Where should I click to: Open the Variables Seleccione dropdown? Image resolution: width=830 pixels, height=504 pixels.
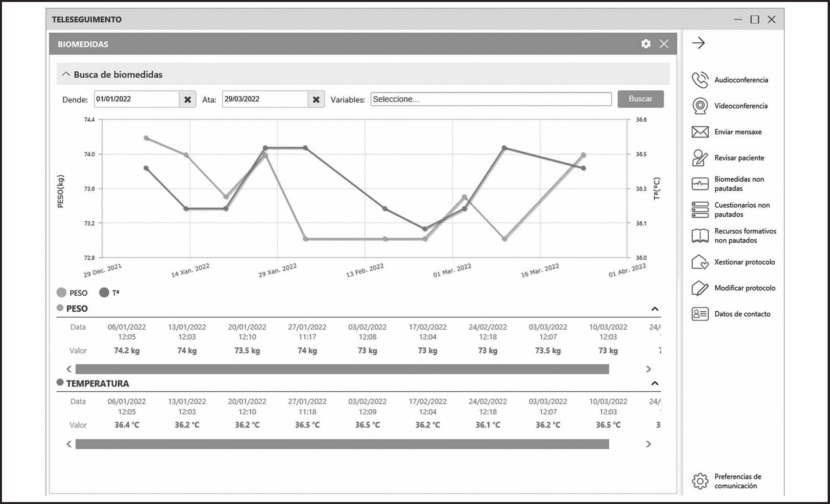(x=491, y=99)
